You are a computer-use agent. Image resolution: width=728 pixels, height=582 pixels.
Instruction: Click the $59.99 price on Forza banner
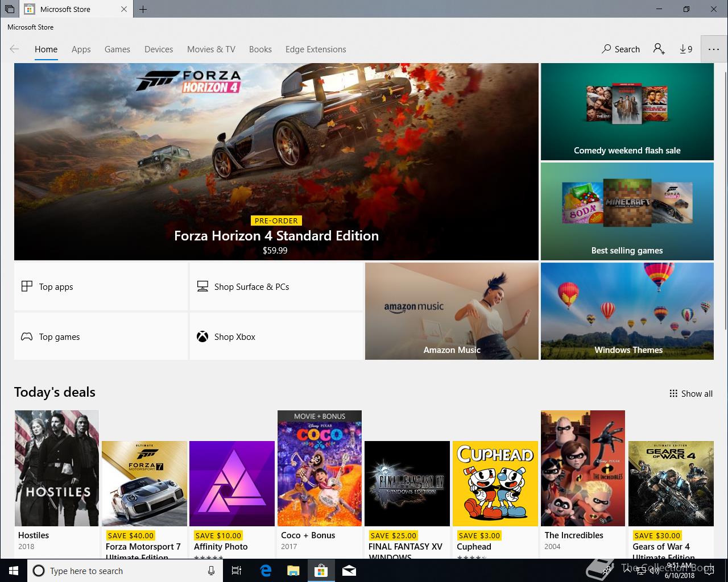(x=275, y=250)
